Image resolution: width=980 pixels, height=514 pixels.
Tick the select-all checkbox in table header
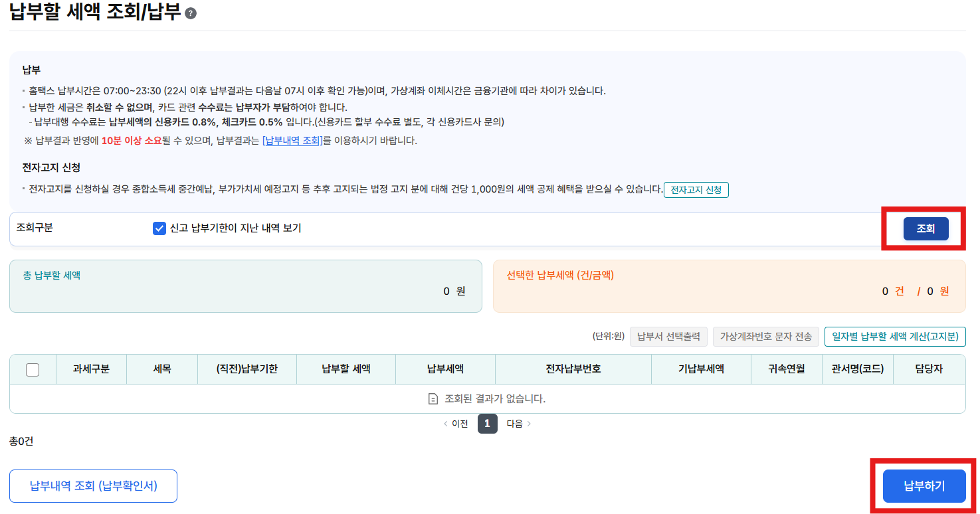33,370
